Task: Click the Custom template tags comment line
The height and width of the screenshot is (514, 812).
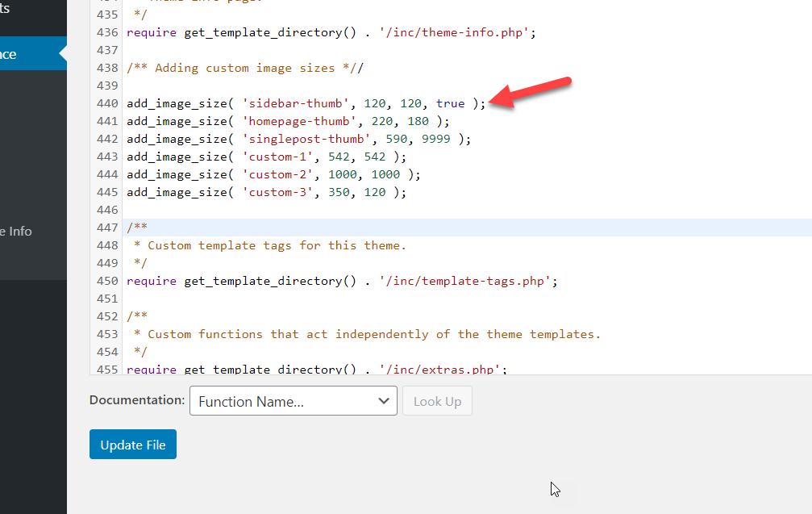Action: (x=270, y=245)
